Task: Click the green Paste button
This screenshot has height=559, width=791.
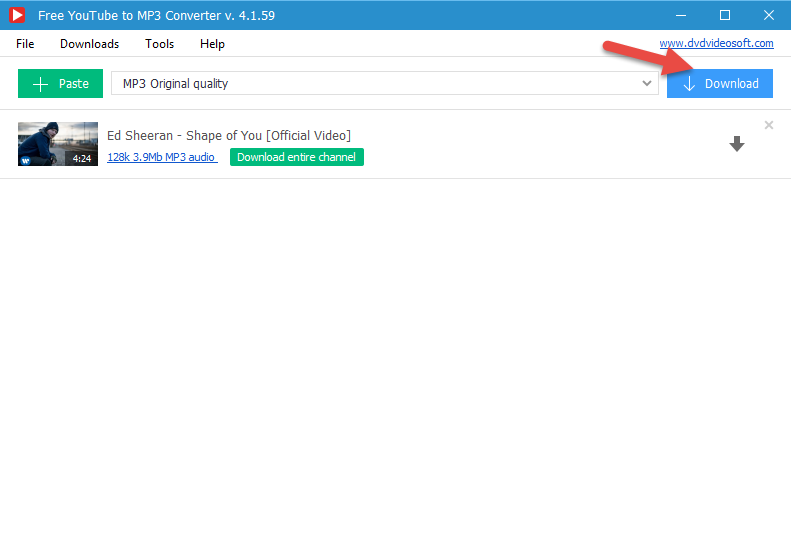Action: tap(61, 83)
